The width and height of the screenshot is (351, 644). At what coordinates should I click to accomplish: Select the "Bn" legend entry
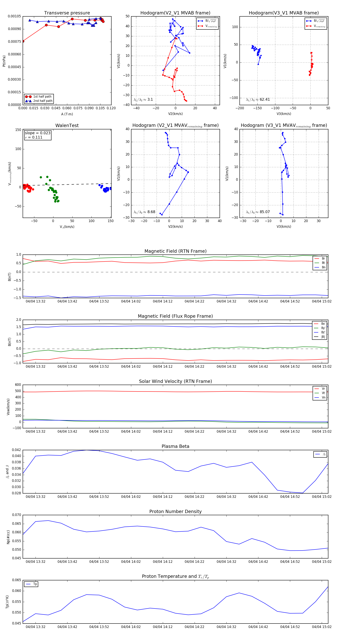tap(320, 267)
